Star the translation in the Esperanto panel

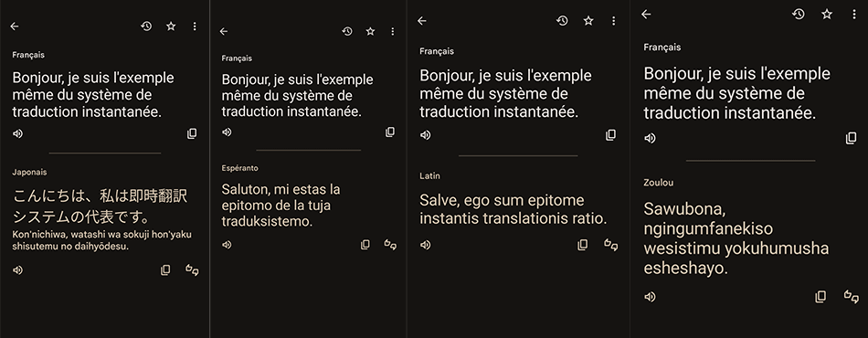(370, 32)
